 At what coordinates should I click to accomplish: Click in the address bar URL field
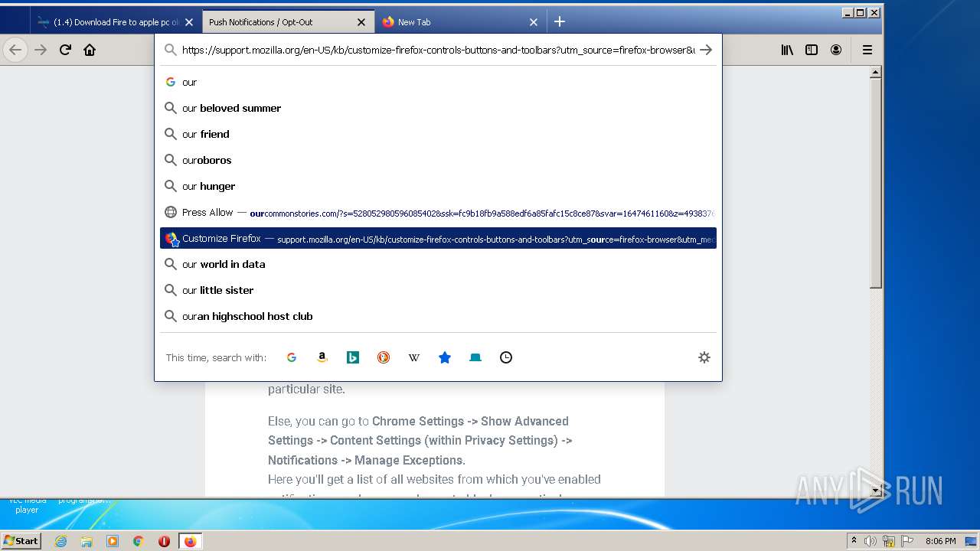[x=438, y=50]
